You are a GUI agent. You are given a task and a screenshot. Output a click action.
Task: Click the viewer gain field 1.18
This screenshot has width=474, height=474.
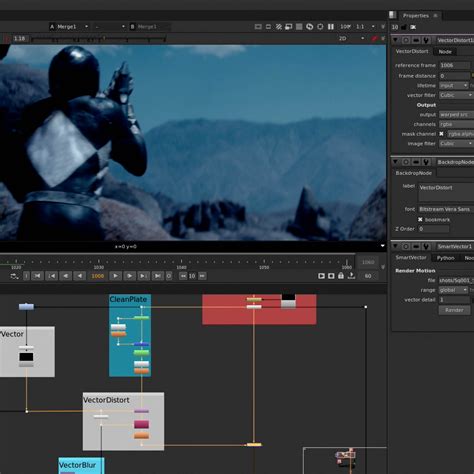[20, 39]
